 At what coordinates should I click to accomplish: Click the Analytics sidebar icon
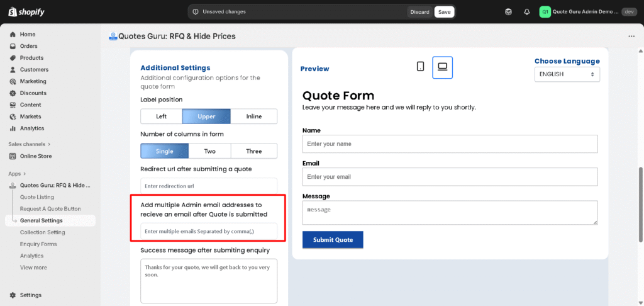tap(13, 128)
